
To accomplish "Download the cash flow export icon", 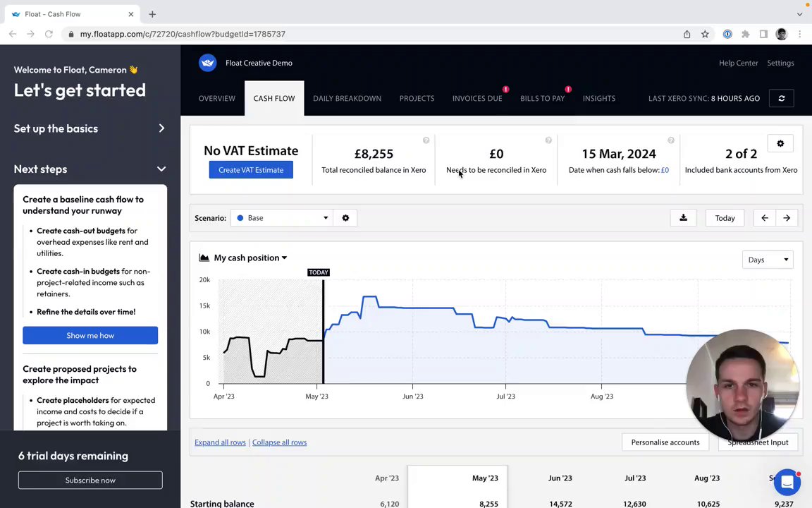I will click(x=684, y=218).
